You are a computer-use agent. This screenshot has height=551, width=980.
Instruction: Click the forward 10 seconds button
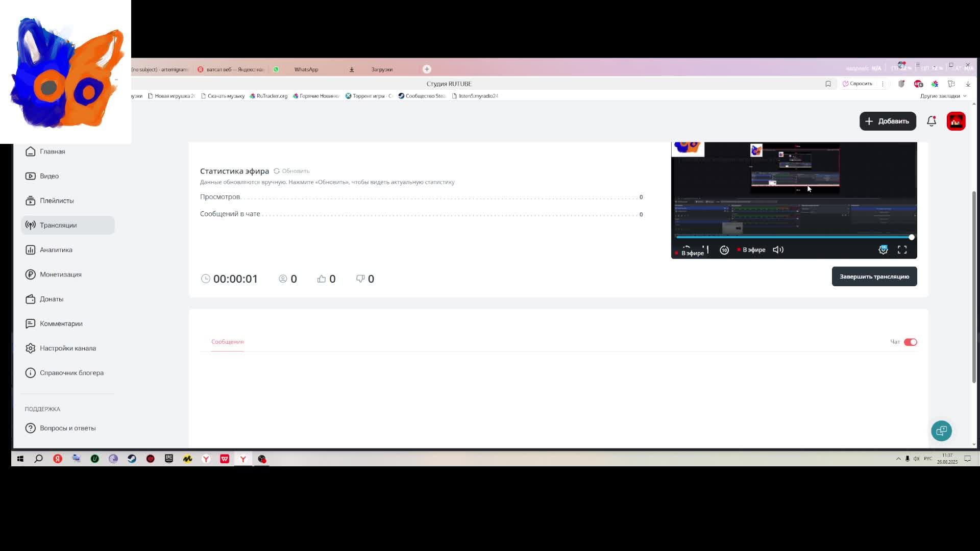pyautogui.click(x=724, y=250)
